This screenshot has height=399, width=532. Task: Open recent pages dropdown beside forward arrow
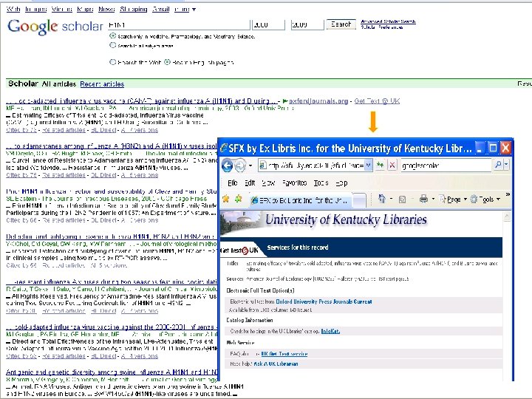pos(250,166)
